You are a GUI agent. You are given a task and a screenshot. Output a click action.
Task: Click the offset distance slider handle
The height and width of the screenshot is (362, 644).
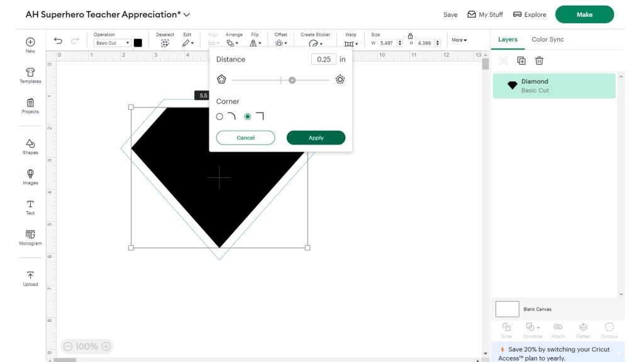pos(292,80)
